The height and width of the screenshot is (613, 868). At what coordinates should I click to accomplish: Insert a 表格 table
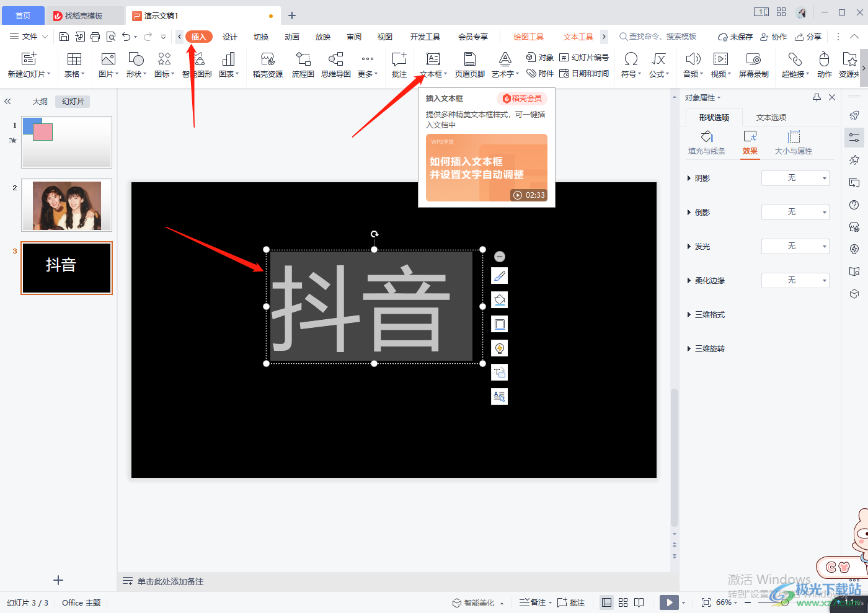click(x=74, y=65)
